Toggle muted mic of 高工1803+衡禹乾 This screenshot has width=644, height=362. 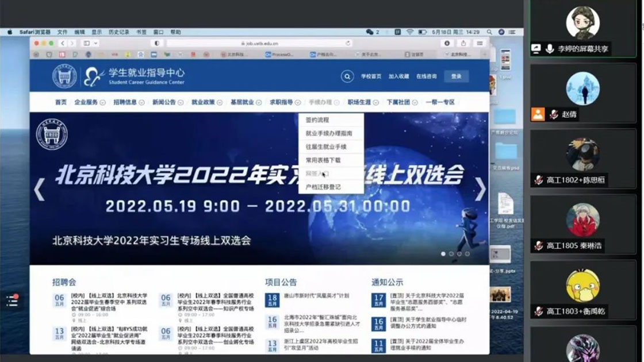point(538,311)
